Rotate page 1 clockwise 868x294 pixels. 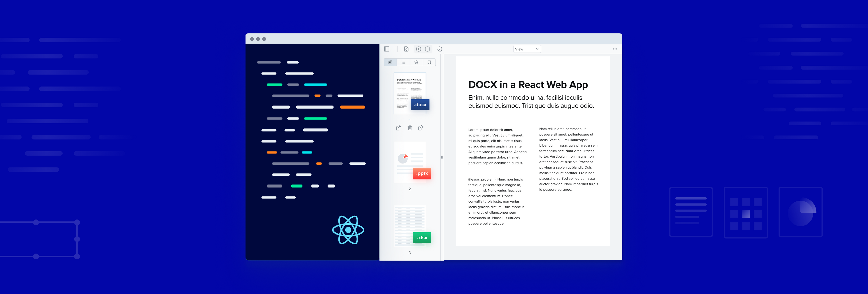click(x=421, y=128)
